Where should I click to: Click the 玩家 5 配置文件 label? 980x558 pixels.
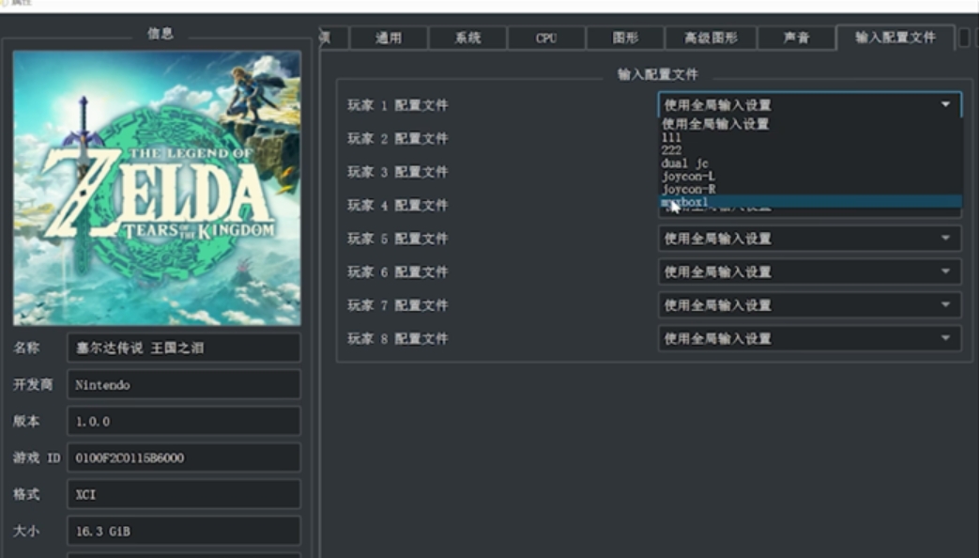[x=397, y=239]
